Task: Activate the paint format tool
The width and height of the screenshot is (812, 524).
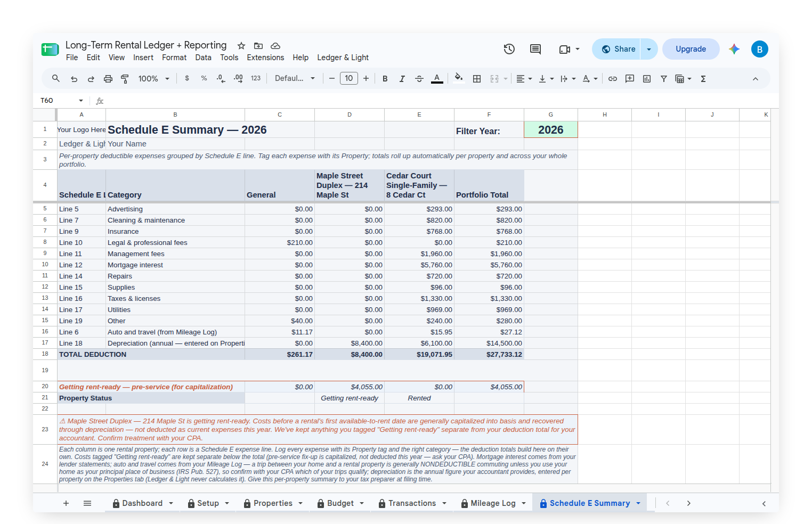Action: (x=125, y=79)
